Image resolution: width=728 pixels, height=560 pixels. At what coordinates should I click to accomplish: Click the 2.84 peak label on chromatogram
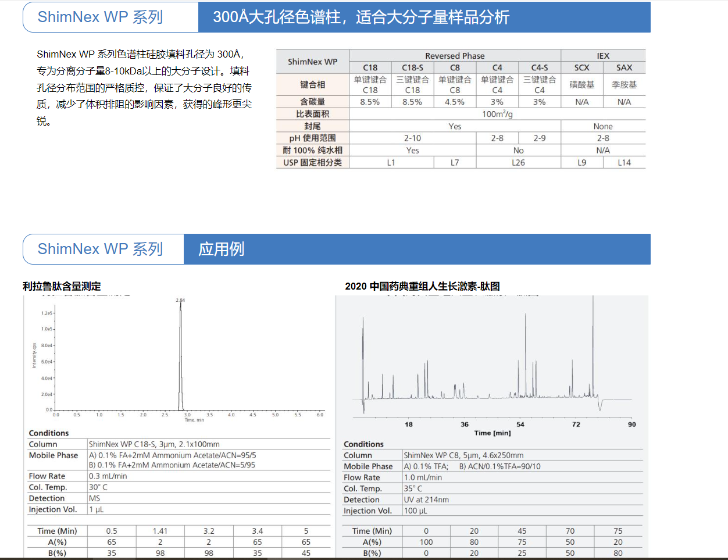pos(180,300)
